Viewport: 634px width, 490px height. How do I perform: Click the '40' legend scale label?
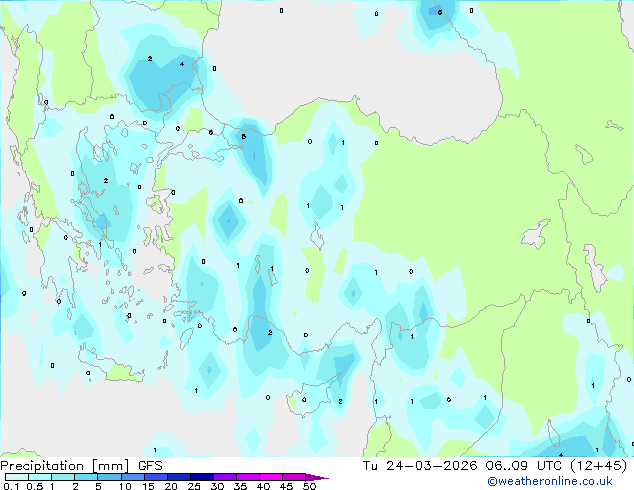pos(263,486)
